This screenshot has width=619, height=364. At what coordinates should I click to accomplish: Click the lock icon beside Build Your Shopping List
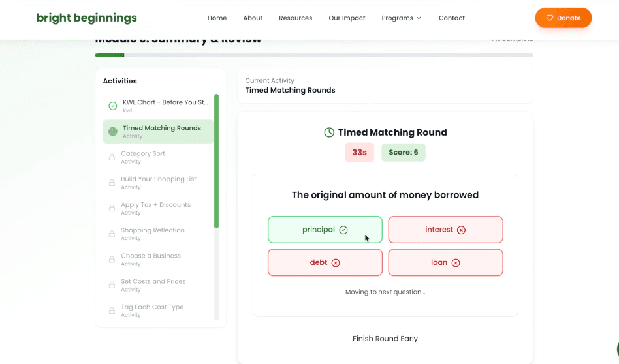click(112, 183)
